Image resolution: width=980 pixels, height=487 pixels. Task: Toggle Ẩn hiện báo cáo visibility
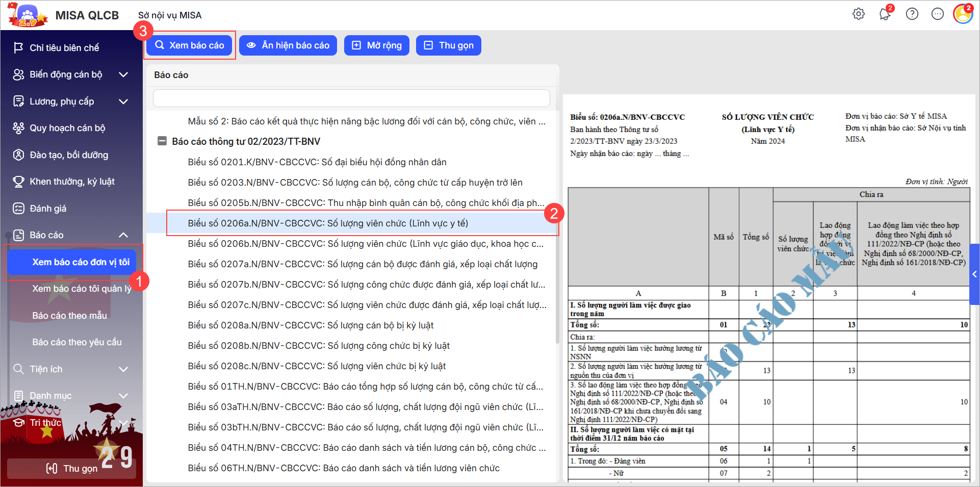click(x=288, y=45)
